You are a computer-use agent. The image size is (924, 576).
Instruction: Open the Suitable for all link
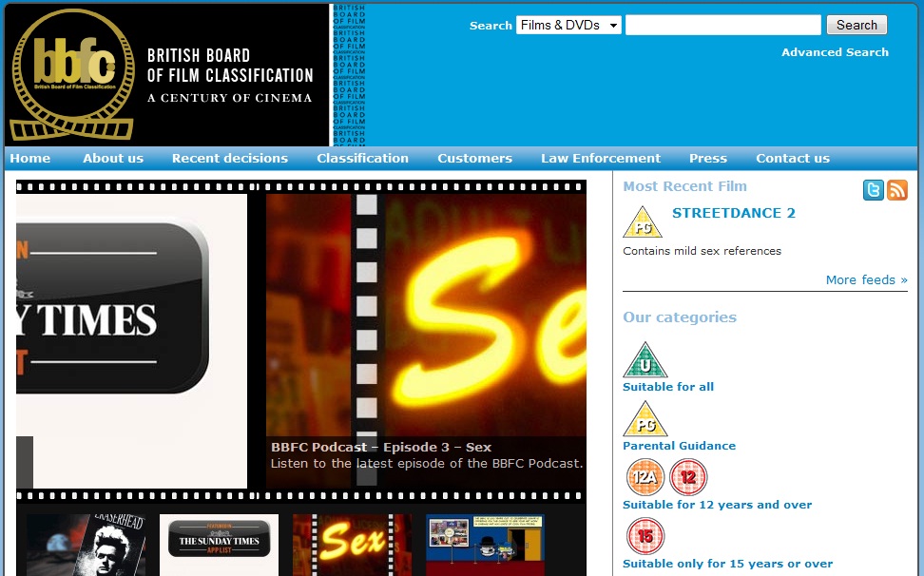coord(668,387)
